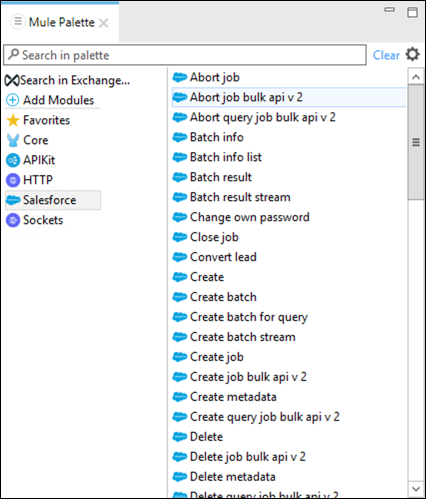Click the Mule Palette view menu icon
This screenshot has height=499, width=426.
coord(18,22)
